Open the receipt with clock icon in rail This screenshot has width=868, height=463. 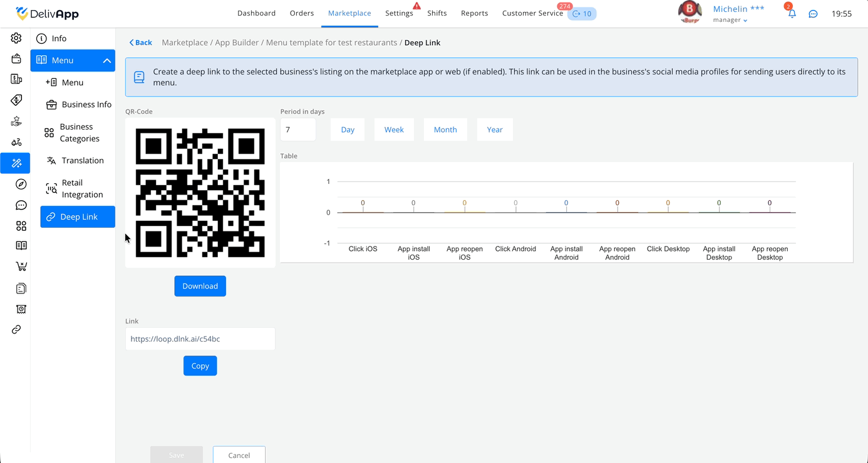pyautogui.click(x=21, y=309)
